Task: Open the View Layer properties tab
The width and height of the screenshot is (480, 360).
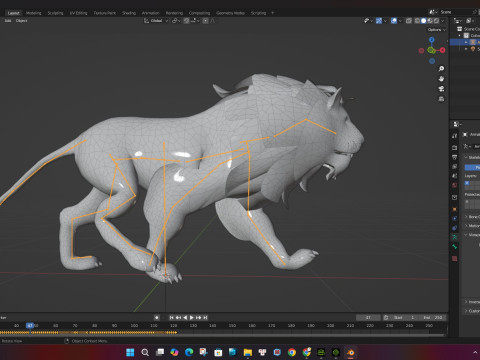Action: tap(455, 166)
